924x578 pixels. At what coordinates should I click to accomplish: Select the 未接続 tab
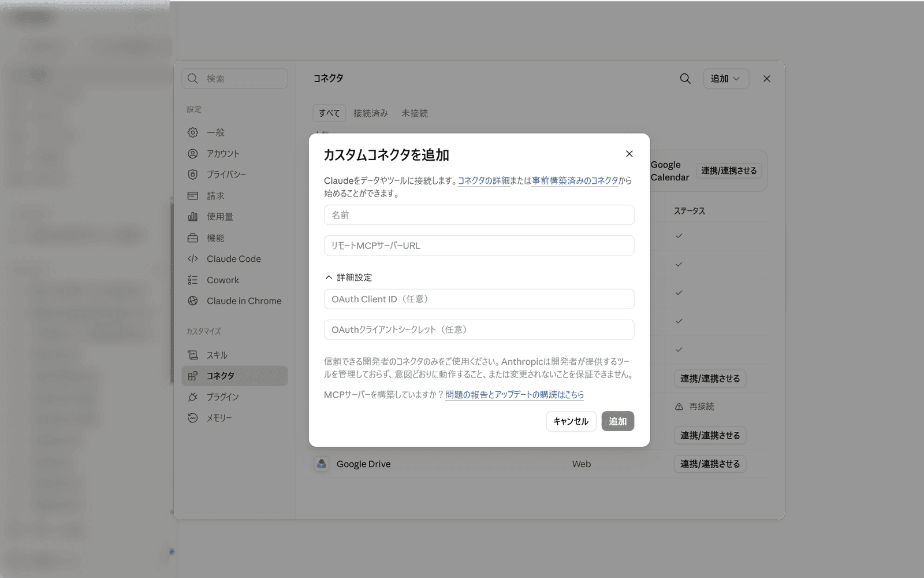[x=415, y=113]
